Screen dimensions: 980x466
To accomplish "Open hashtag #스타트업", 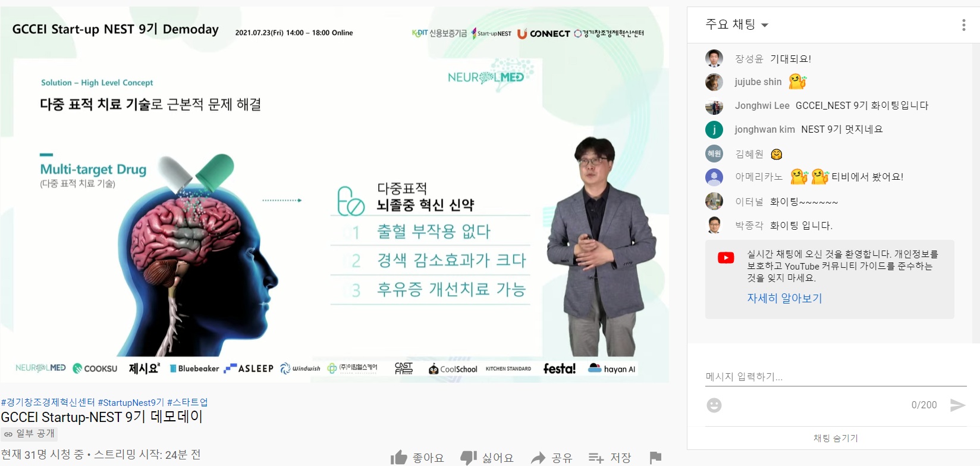I will 187,402.
